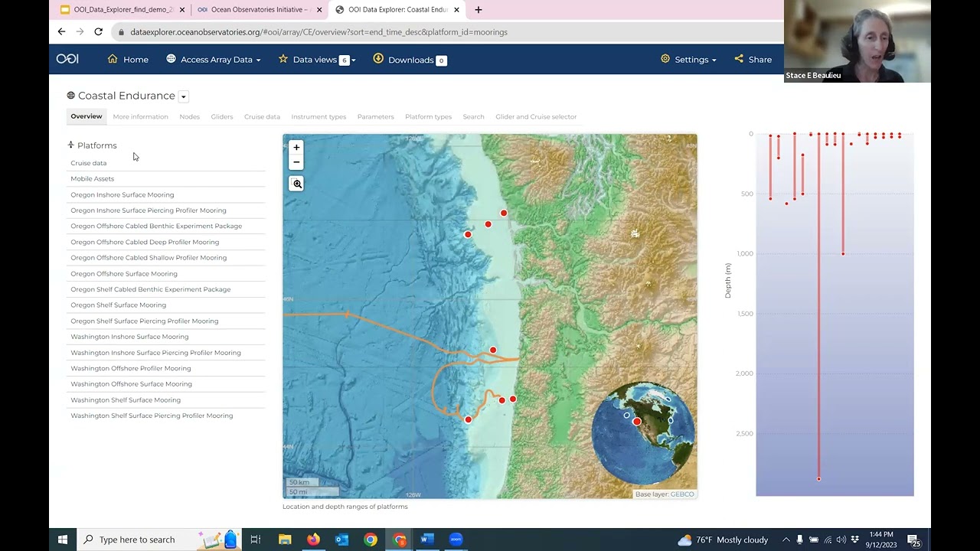Open the Home page link
The width and height of the screenshot is (980, 551).
(128, 59)
